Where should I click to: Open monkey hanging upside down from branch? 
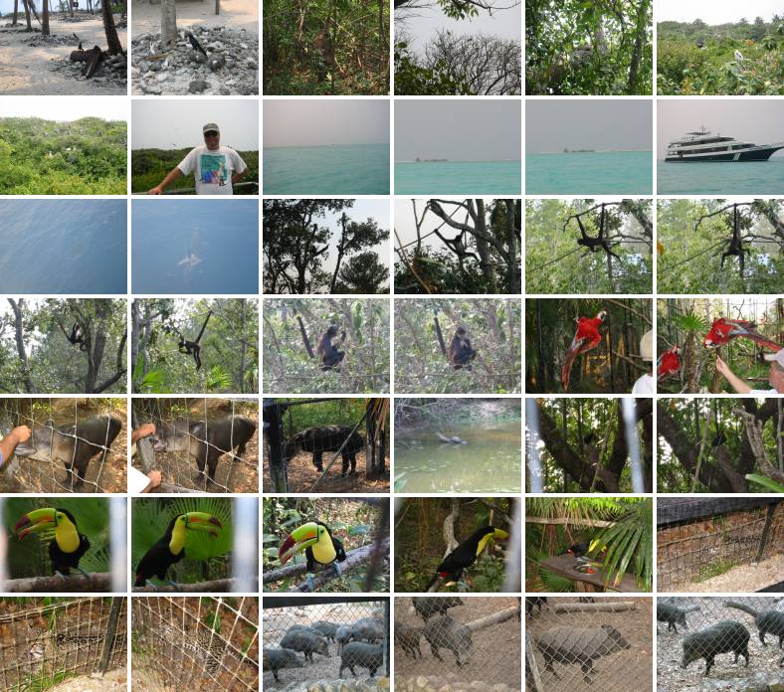point(720,247)
